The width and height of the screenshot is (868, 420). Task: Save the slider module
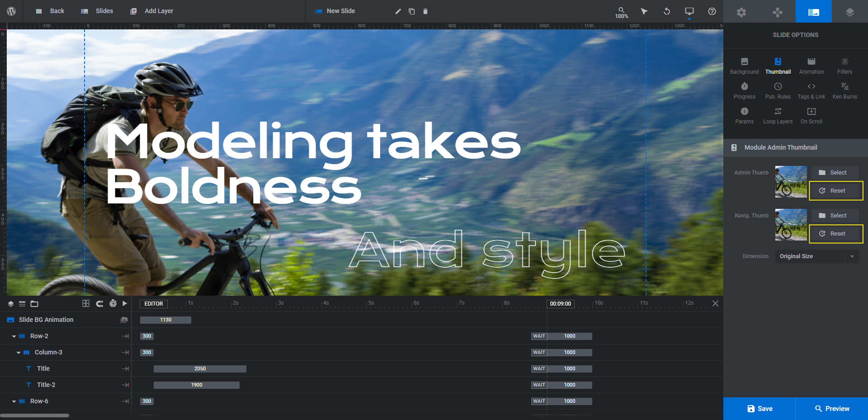tap(759, 409)
